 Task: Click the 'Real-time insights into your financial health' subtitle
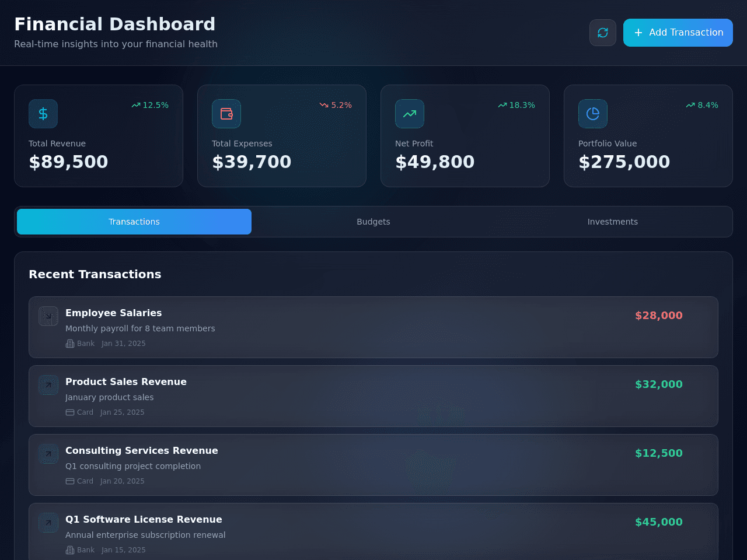pos(116,44)
